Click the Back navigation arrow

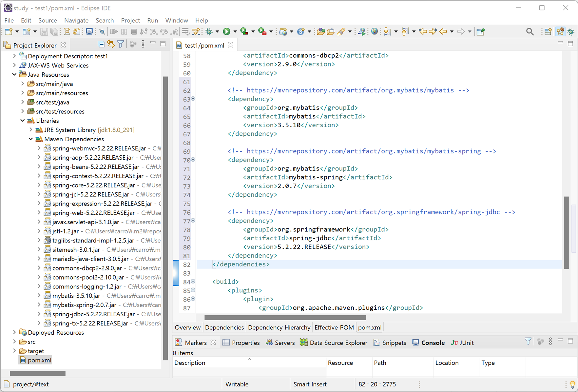pyautogui.click(x=443, y=31)
